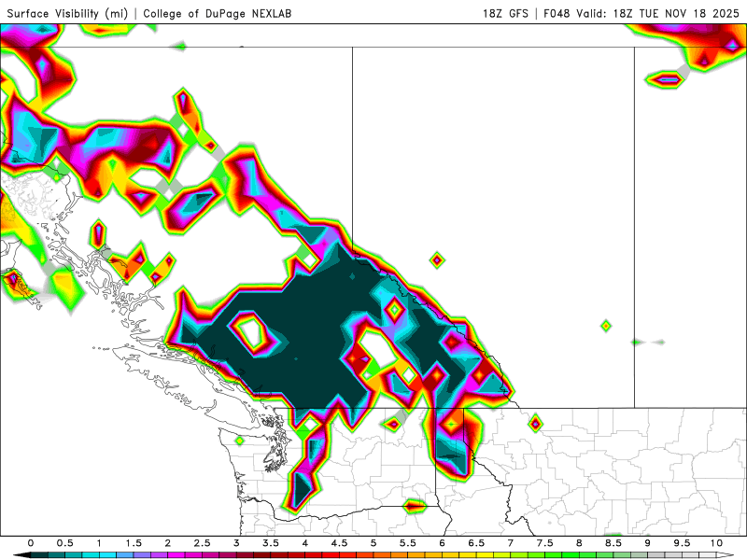Screen dimensions: 747x560
Task: Click the '7.5' label on the color scale
Action: [x=545, y=543]
